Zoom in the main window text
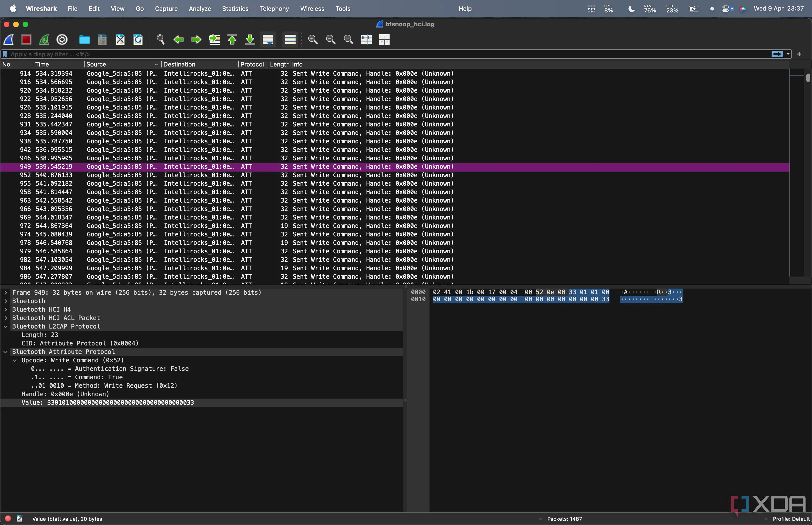812x525 pixels. tap(313, 39)
